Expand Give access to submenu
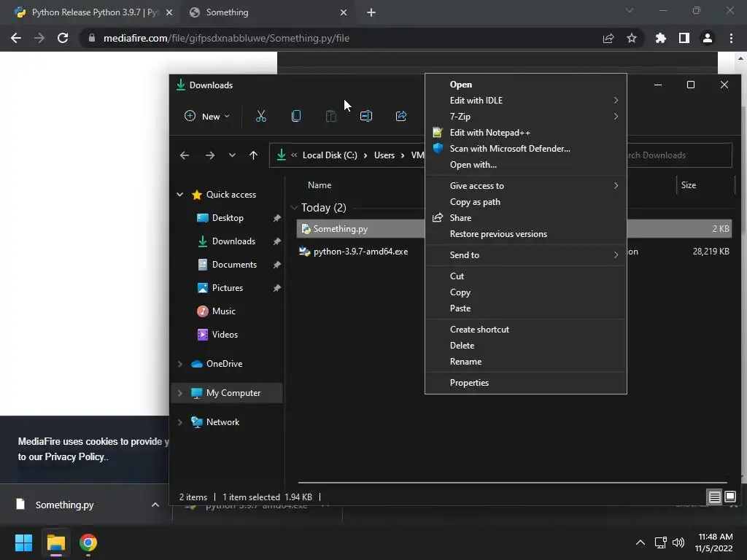 click(525, 186)
